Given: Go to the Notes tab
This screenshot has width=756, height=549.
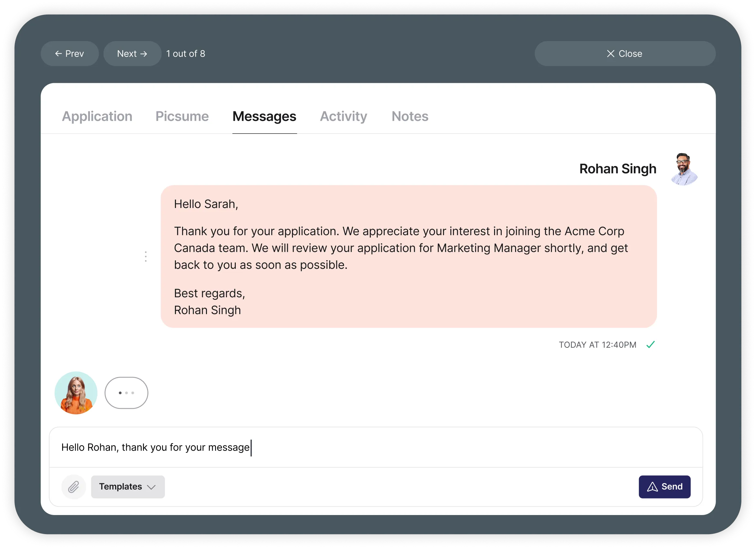Looking at the screenshot, I should [410, 116].
